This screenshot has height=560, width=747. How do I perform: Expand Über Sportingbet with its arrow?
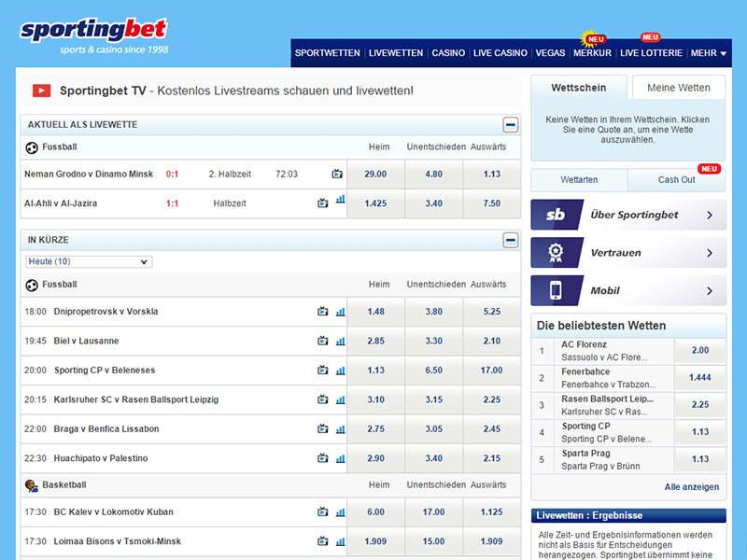coord(710,216)
